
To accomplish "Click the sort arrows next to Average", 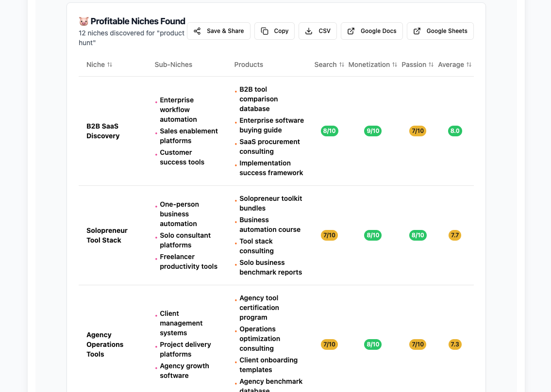I will pyautogui.click(x=469, y=65).
